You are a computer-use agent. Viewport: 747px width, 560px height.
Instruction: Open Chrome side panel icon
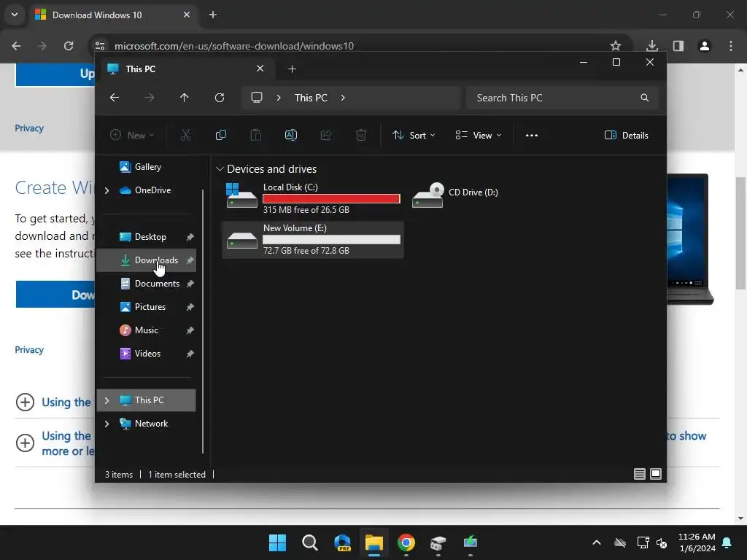(x=678, y=46)
